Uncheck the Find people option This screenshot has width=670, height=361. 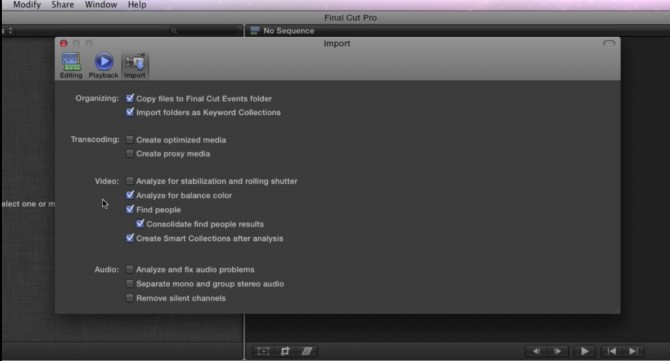pos(130,209)
